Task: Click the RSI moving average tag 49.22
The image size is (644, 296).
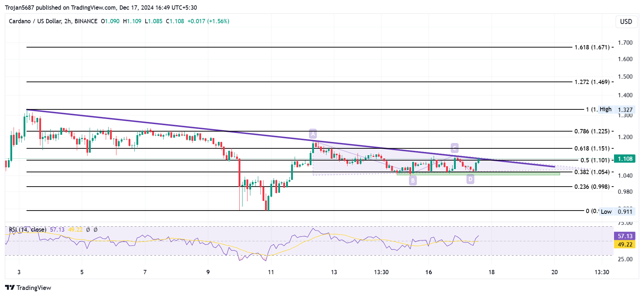Action: click(x=625, y=245)
